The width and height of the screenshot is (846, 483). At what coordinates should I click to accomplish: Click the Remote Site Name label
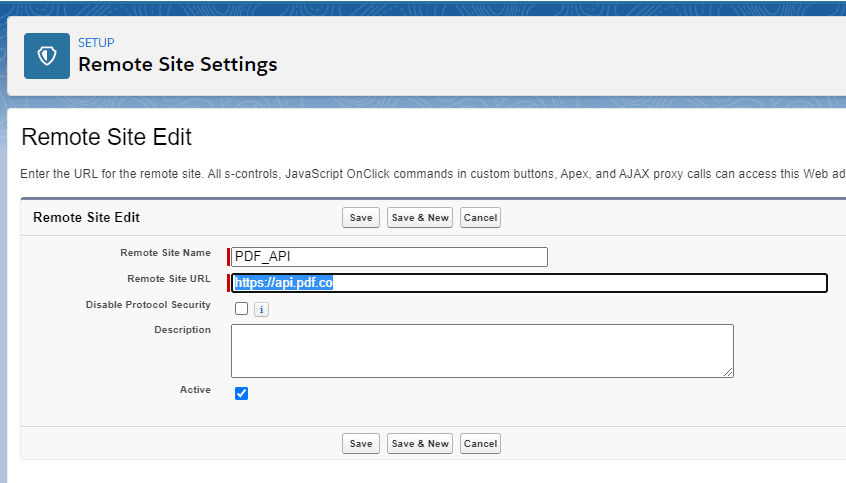tap(165, 253)
